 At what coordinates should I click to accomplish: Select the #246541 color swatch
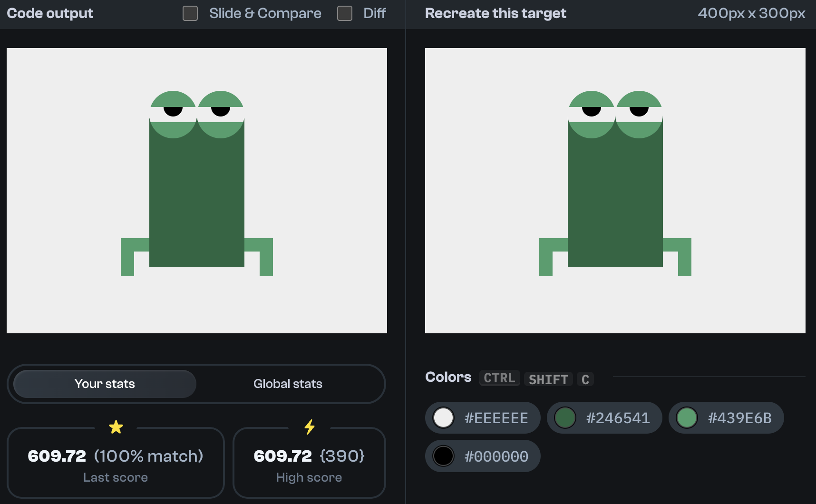[604, 417]
